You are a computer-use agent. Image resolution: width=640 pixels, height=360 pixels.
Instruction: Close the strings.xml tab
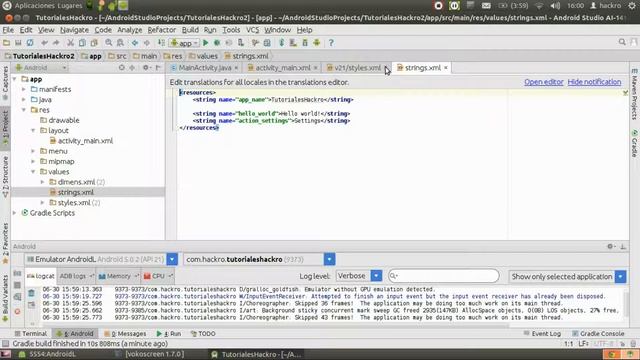(446, 68)
